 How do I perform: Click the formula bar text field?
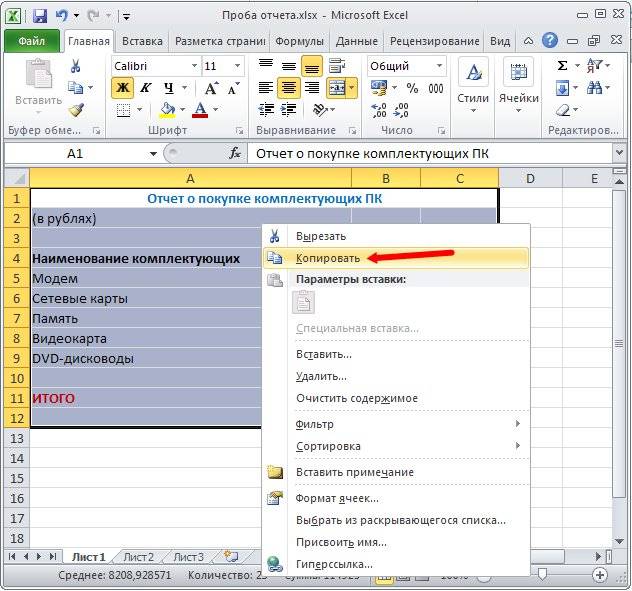(x=430, y=154)
